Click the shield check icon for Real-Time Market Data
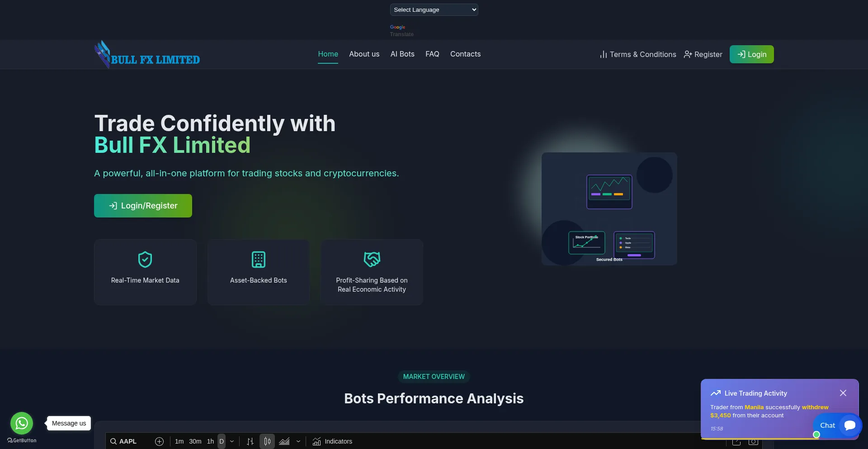The width and height of the screenshot is (868, 449). click(145, 260)
